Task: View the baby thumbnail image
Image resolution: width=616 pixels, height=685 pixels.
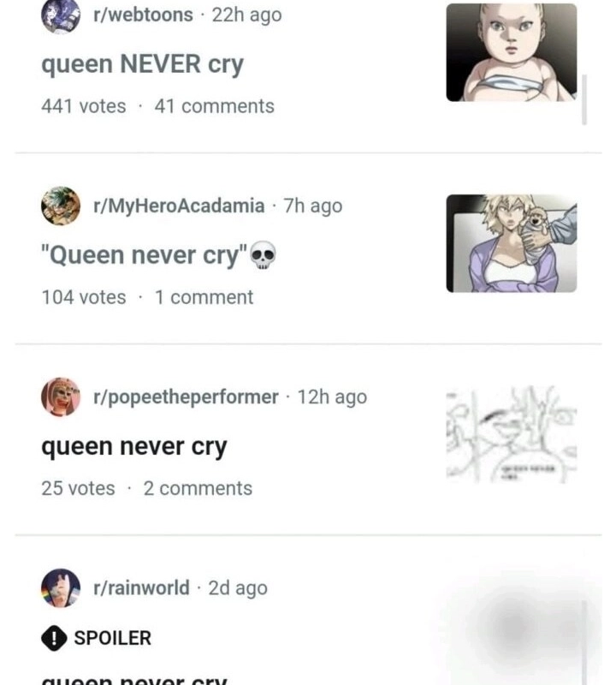Action: (512, 52)
